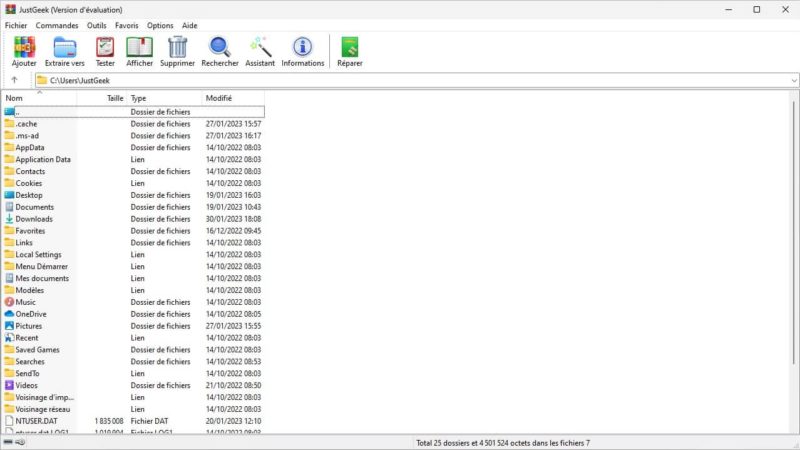The image size is (800, 450).
Task: Click the Extraire vers folder icon
Action: (65, 47)
